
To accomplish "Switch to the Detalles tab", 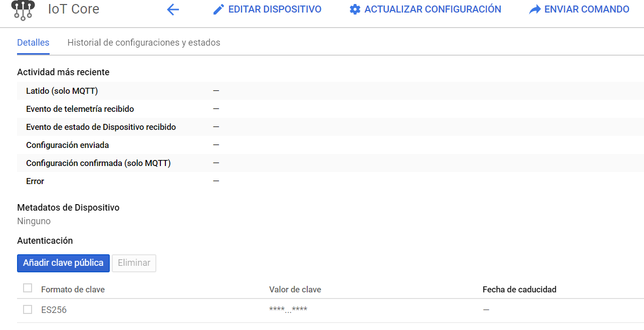I will pos(33,42).
